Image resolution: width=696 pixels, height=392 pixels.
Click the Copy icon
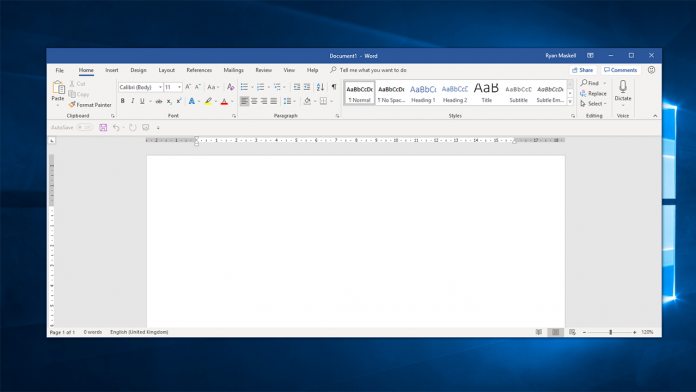[x=72, y=94]
